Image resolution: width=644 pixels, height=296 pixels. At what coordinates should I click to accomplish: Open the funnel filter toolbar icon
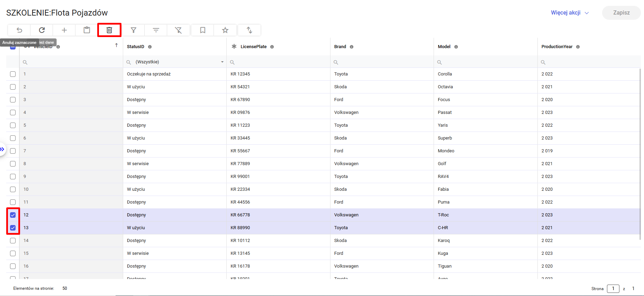point(134,30)
